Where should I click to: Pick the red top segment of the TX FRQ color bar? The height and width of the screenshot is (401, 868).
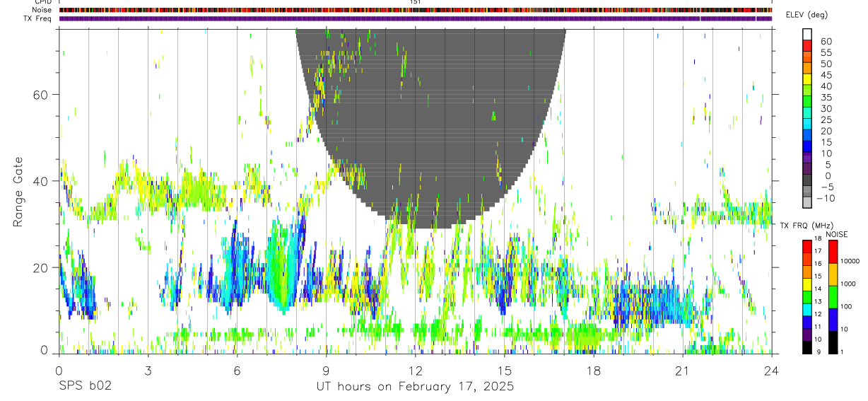point(807,247)
